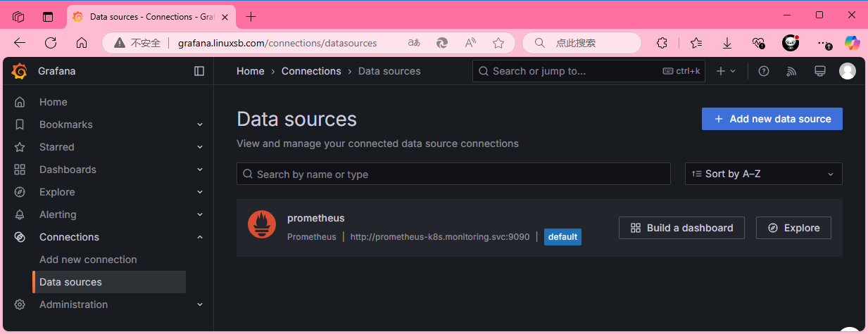Go back in browser

point(20,43)
